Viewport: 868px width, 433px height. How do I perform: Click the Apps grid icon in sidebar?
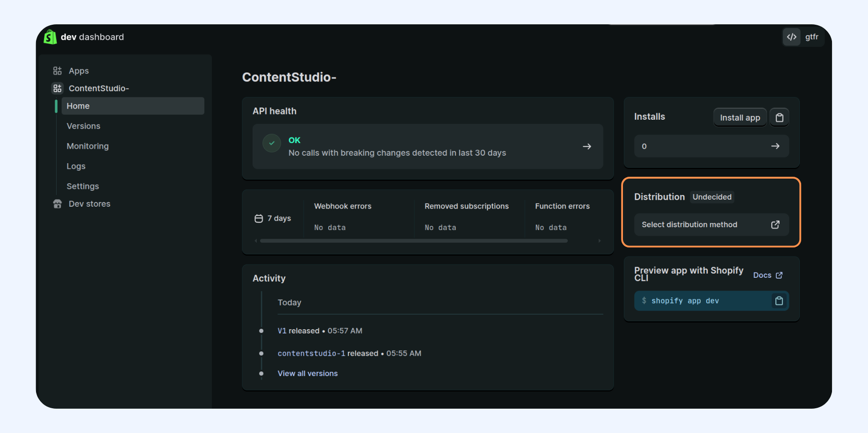tap(58, 71)
